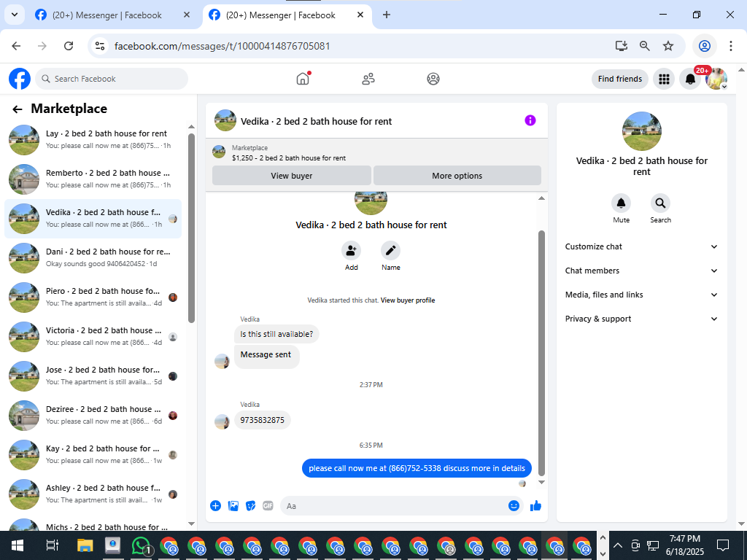The height and width of the screenshot is (560, 747).
Task: Search in conversation using magnifier icon
Action: (660, 203)
